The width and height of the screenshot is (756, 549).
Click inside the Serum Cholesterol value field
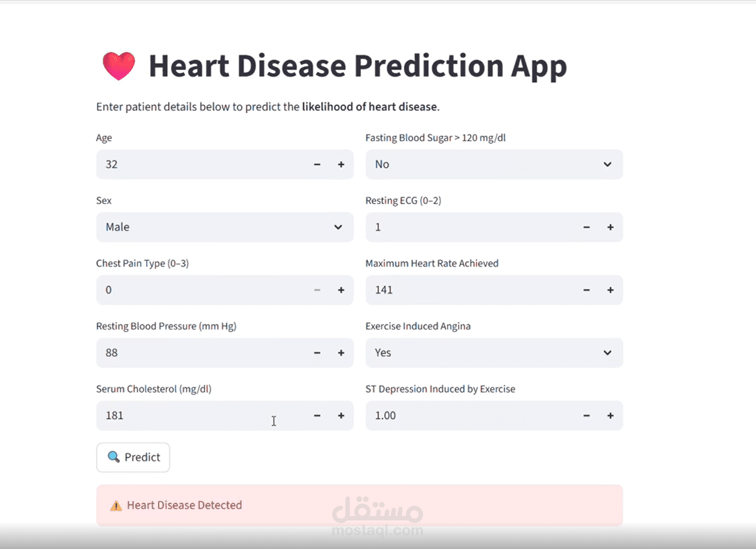click(x=180, y=415)
